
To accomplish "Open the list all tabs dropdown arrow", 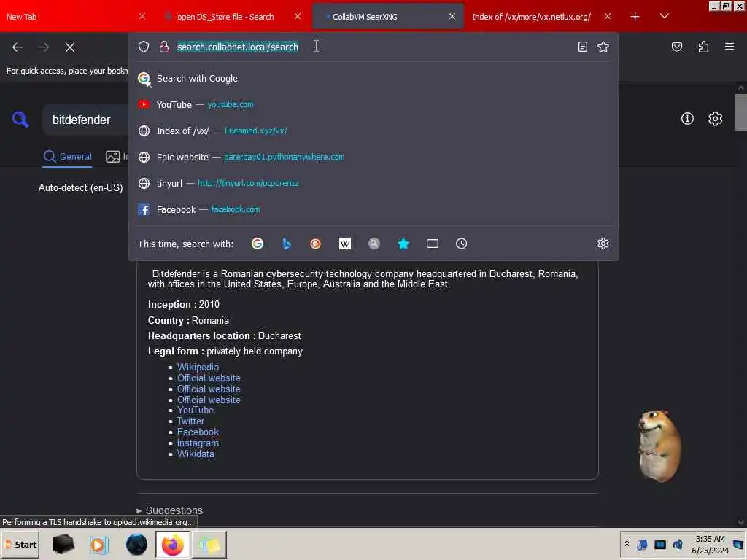I will pyautogui.click(x=665, y=16).
